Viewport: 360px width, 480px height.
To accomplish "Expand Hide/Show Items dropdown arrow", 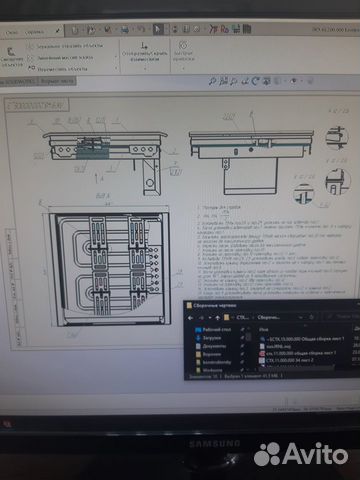I will (x=301, y=81).
